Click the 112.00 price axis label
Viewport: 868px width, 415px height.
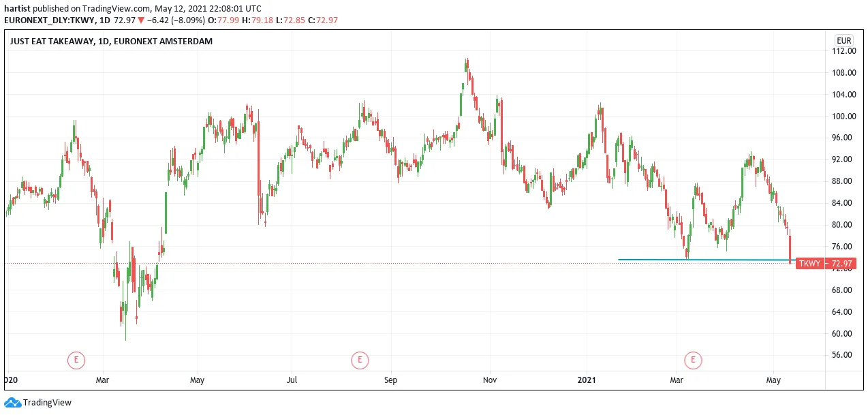843,51
